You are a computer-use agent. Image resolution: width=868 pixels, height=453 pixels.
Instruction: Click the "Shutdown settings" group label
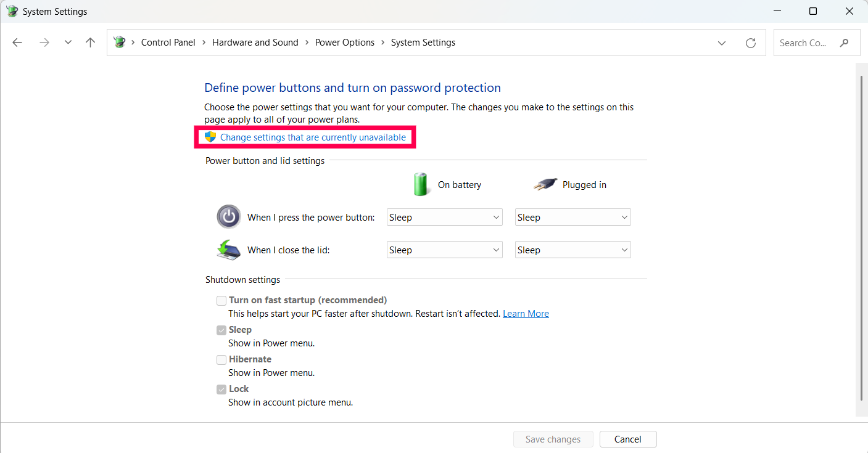click(x=242, y=280)
